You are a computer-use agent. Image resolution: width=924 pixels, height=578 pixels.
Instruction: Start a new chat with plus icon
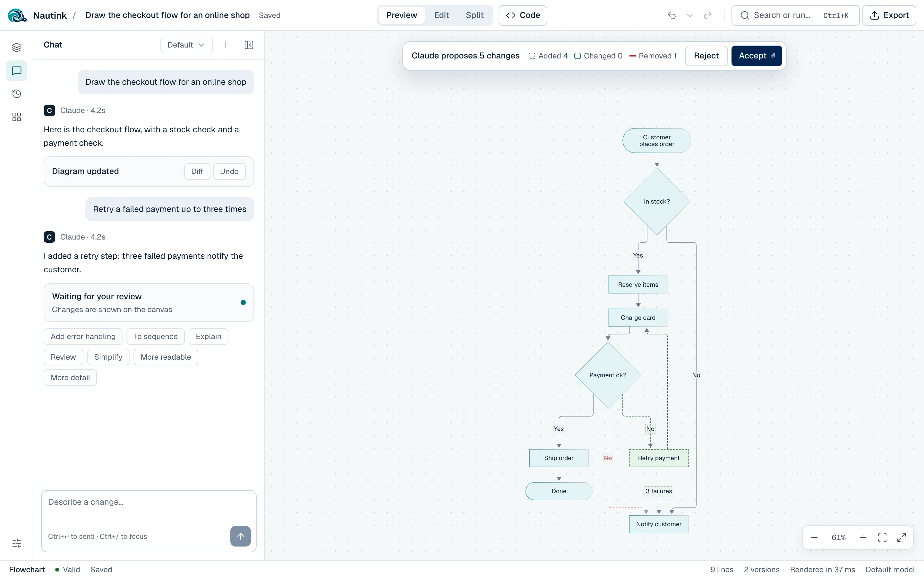(226, 45)
